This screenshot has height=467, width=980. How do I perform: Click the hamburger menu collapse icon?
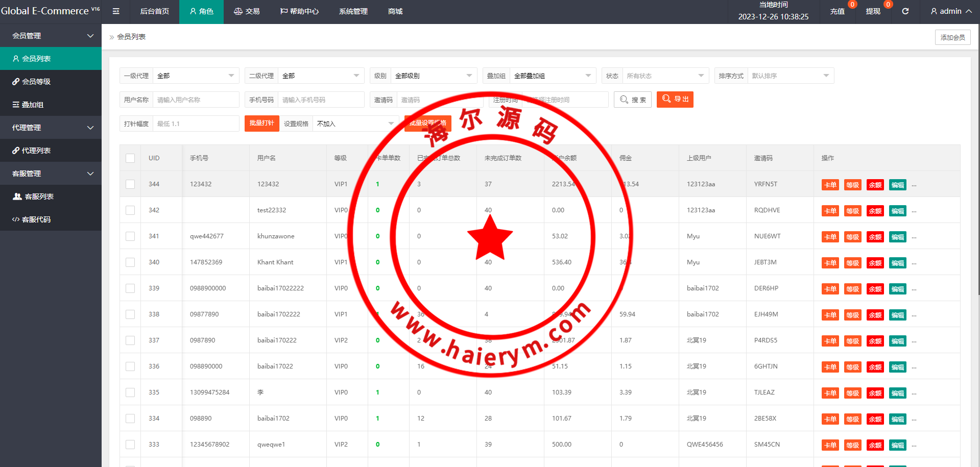click(116, 11)
